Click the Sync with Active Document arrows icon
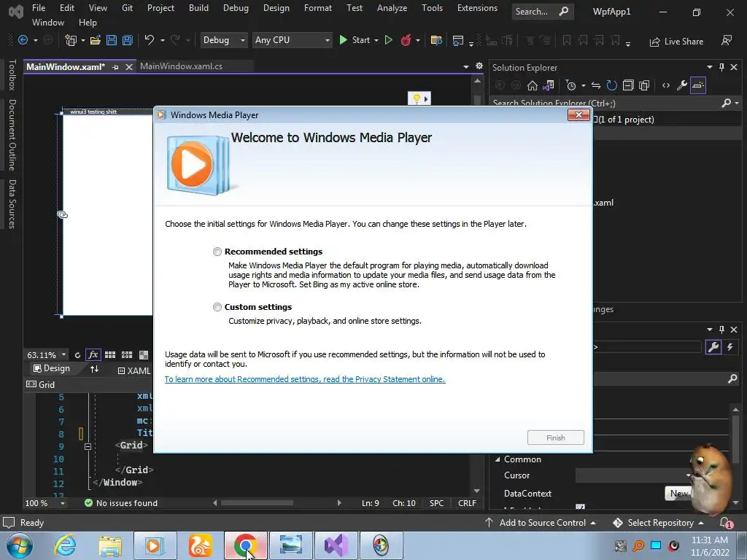The image size is (747, 560). tap(595, 86)
